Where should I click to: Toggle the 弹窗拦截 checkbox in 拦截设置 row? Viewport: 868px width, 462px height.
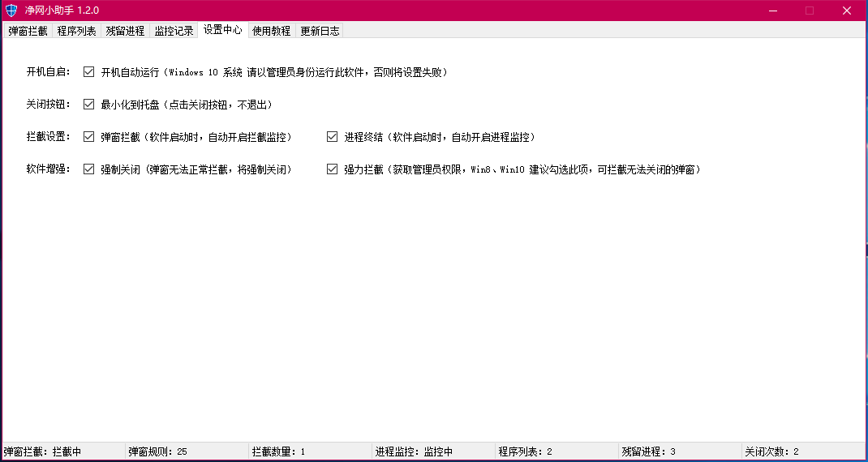(x=89, y=137)
